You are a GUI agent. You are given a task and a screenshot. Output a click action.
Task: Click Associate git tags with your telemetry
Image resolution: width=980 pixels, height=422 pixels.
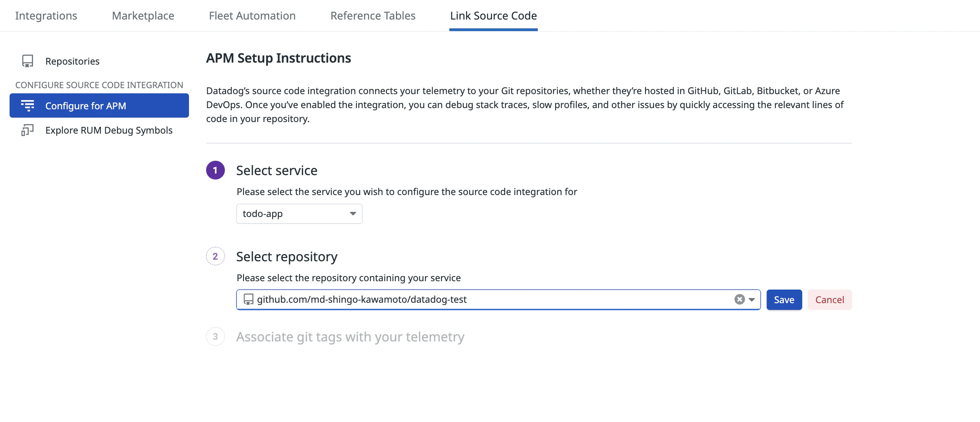coord(350,337)
